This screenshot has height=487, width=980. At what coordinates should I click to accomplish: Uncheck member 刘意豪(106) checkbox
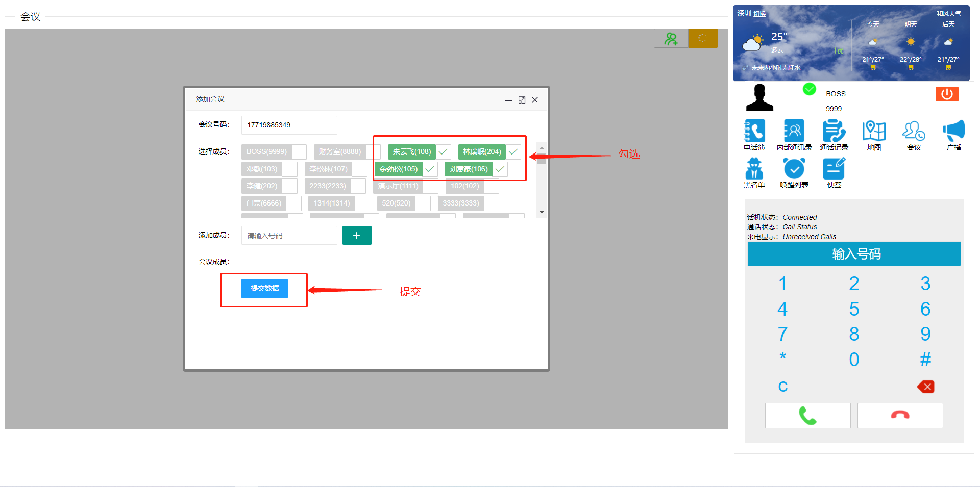[x=500, y=169]
